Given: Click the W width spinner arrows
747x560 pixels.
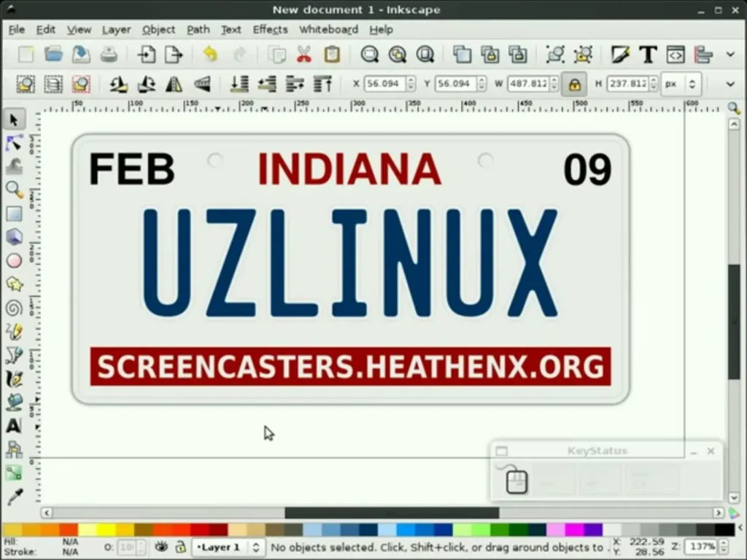Looking at the screenshot, I should coord(554,84).
